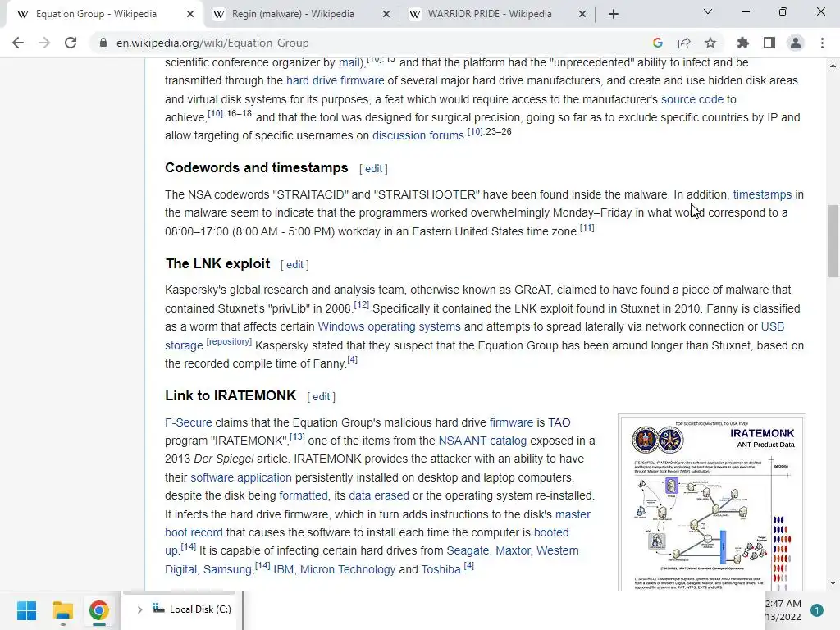Open the tab search chevron
The width and height of the screenshot is (840, 630).
point(708,11)
